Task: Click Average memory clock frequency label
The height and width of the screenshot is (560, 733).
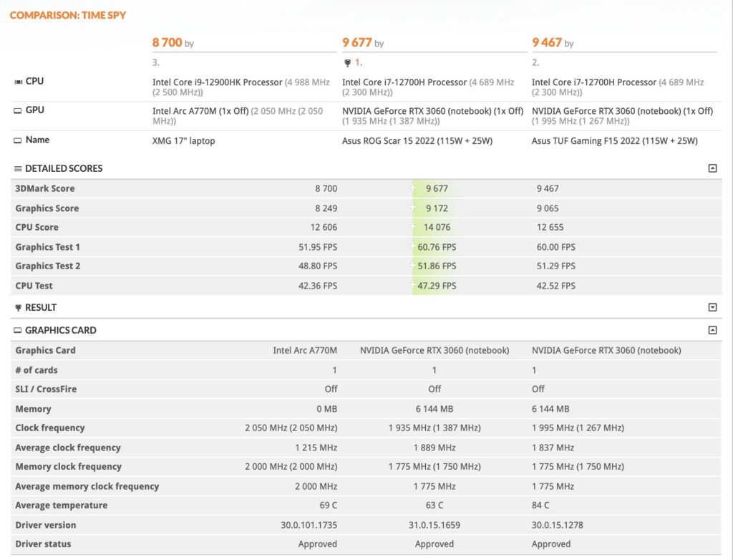Action: coord(87,486)
